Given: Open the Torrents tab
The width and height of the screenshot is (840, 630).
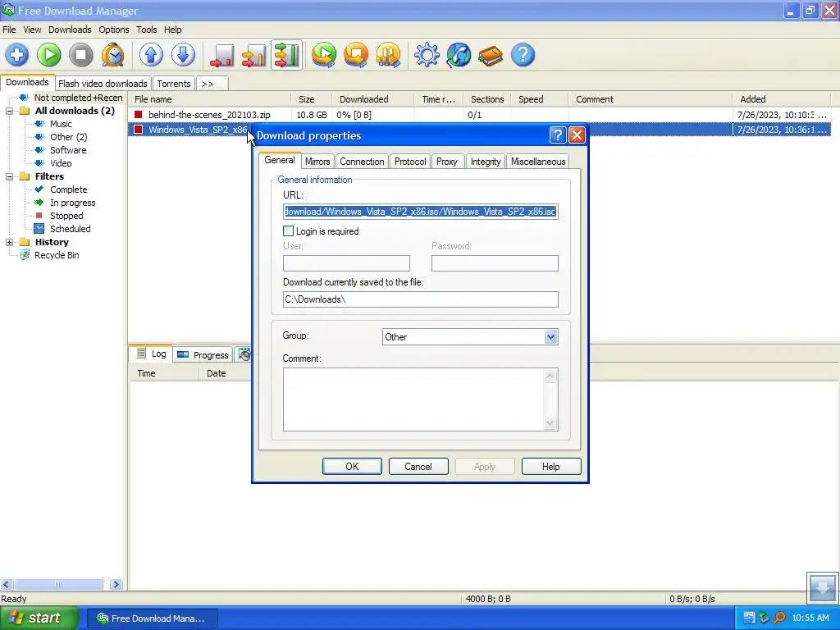Looking at the screenshot, I should tap(174, 84).
